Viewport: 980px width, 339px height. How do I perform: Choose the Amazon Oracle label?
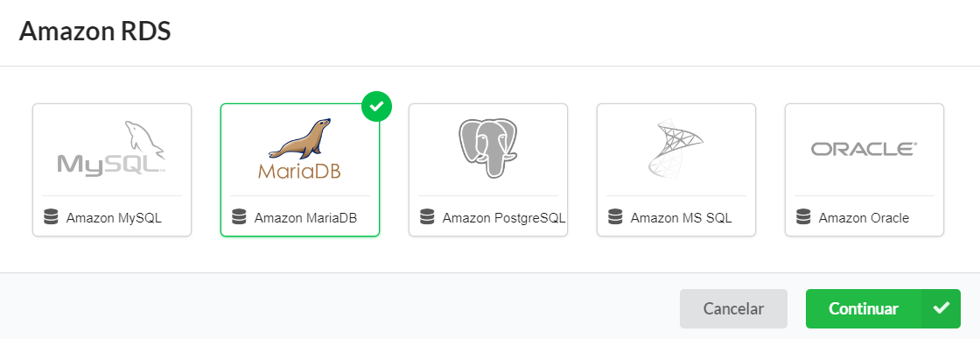pyautogui.click(x=864, y=218)
